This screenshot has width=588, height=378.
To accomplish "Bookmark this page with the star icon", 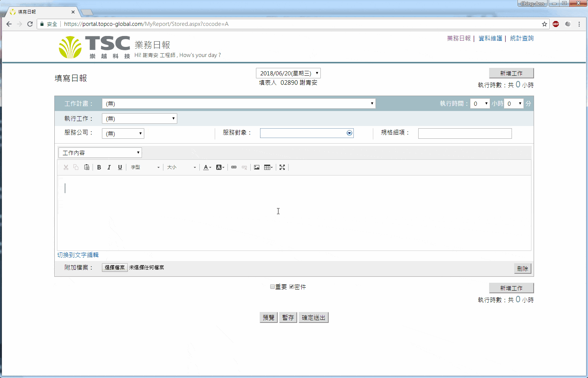I will tap(545, 24).
